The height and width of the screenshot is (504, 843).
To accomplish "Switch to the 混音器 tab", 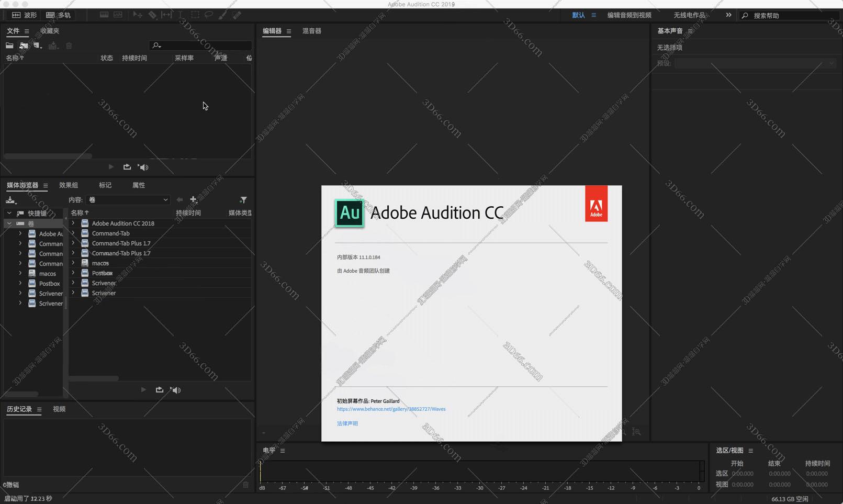I will pos(311,31).
